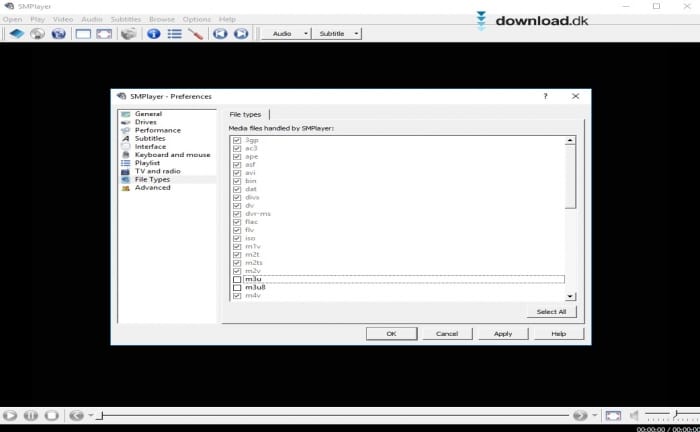Click the Apply button

[503, 334]
